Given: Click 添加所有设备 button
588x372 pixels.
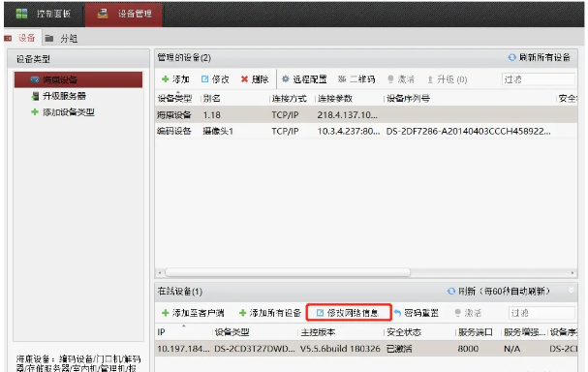Looking at the screenshot, I should [x=270, y=313].
